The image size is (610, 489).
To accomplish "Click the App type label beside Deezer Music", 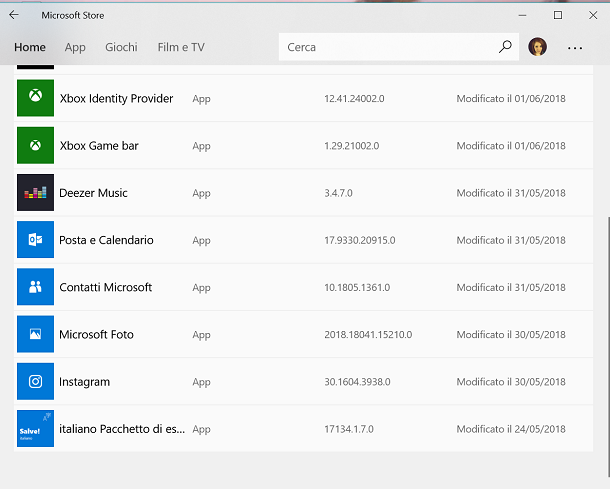I will coord(202,194).
